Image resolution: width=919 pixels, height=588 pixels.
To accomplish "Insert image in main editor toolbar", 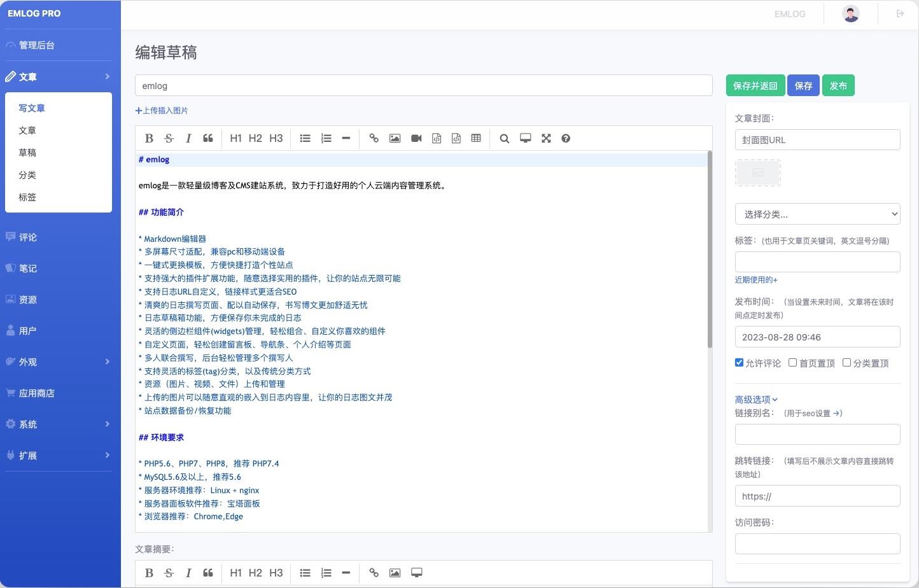I will click(395, 138).
